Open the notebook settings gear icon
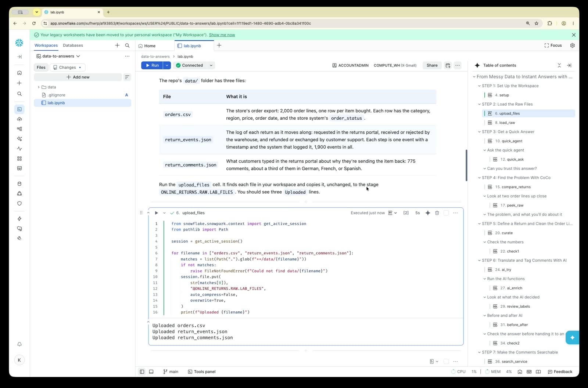This screenshot has height=388, width=588. [573, 46]
